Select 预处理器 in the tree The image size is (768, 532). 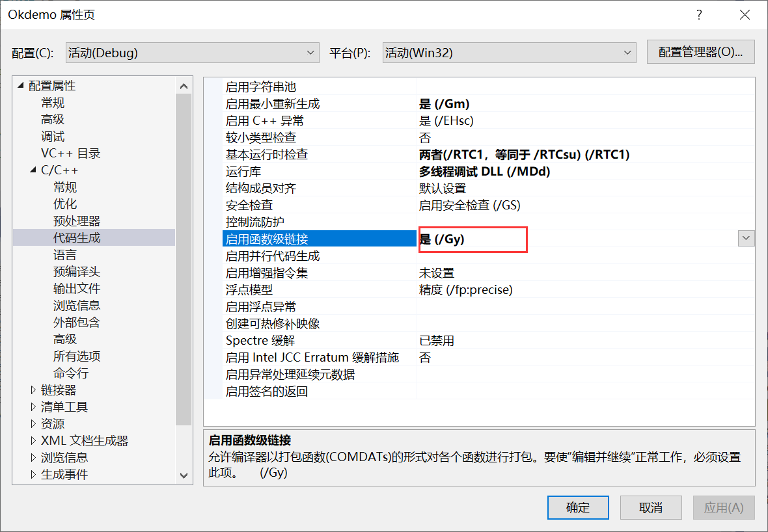[x=78, y=220]
